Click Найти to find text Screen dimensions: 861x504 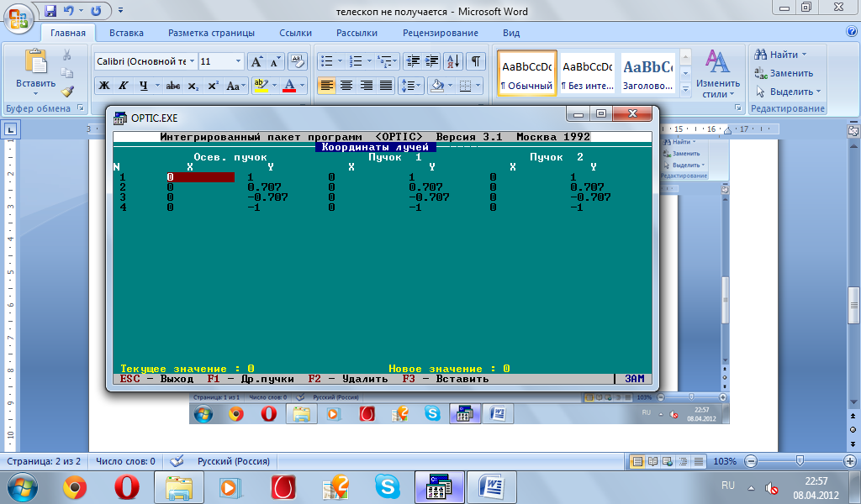click(781, 55)
